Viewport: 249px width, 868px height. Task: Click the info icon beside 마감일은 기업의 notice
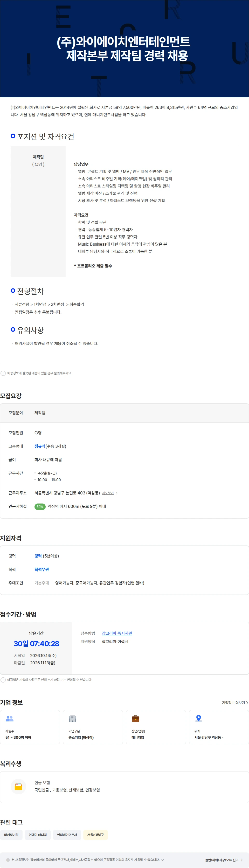(3, 680)
